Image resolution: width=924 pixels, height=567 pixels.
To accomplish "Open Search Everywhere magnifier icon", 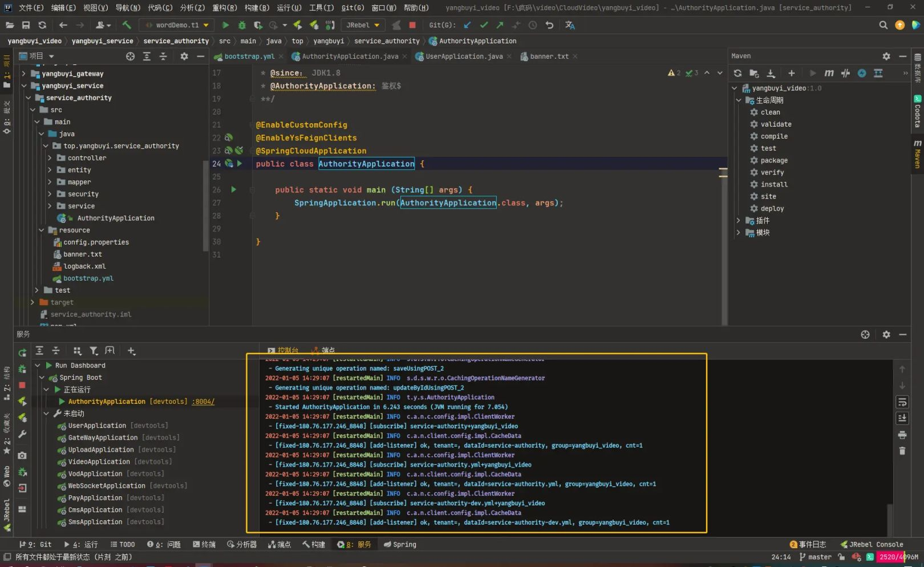I will [884, 25].
